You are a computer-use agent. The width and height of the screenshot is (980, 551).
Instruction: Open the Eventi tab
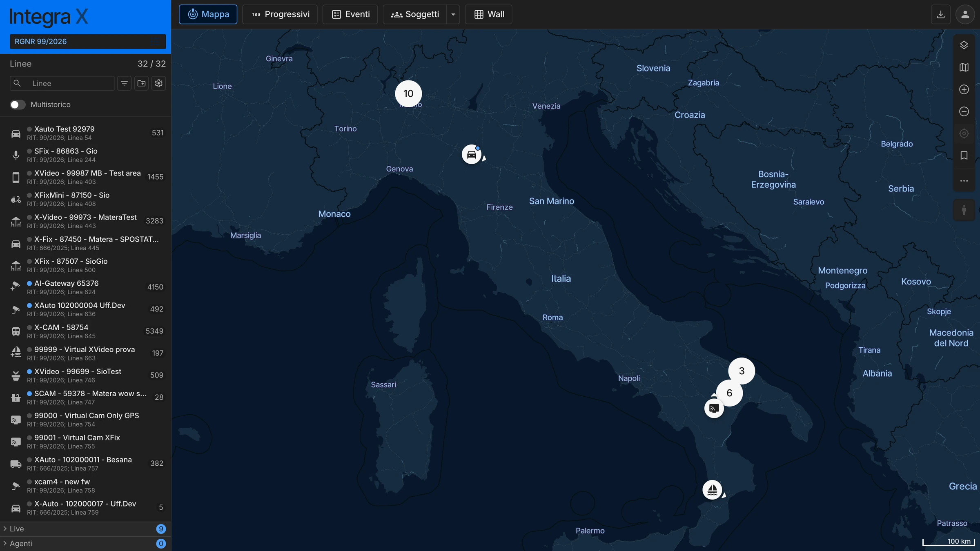350,14
